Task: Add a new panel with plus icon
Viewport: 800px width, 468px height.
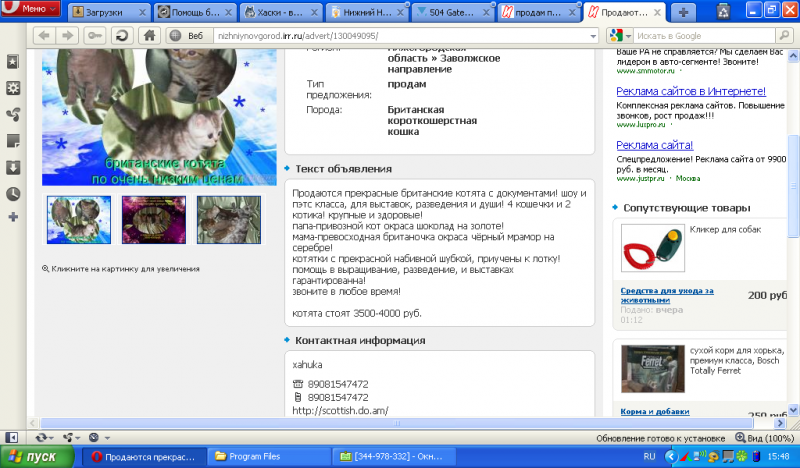Action: click(x=12, y=217)
